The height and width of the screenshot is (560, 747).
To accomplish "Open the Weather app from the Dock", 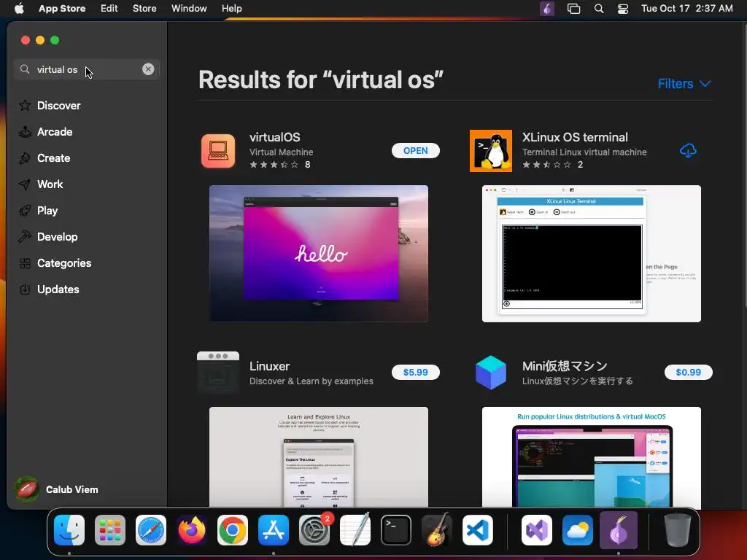I will pos(578,530).
